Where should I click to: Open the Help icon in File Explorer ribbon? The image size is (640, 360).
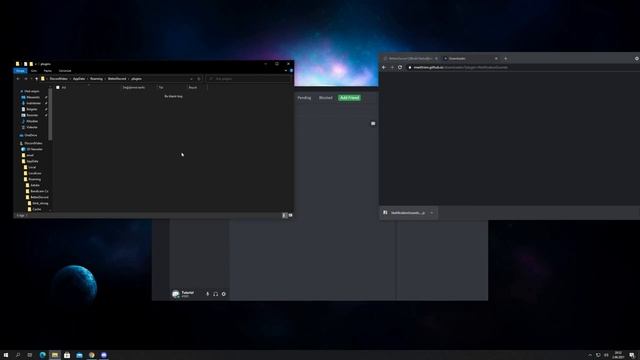click(x=291, y=71)
